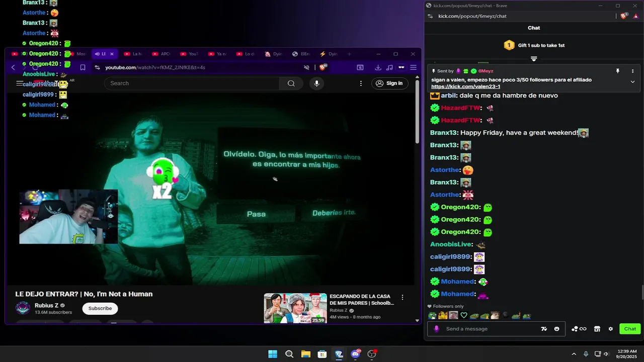Switch to the 'APO' browser tab

161,54
